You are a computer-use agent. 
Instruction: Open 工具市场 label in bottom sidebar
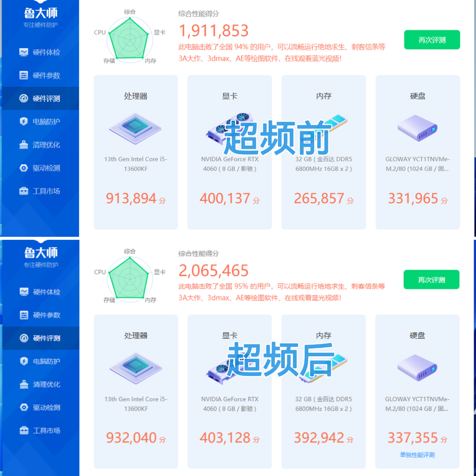[47, 430]
